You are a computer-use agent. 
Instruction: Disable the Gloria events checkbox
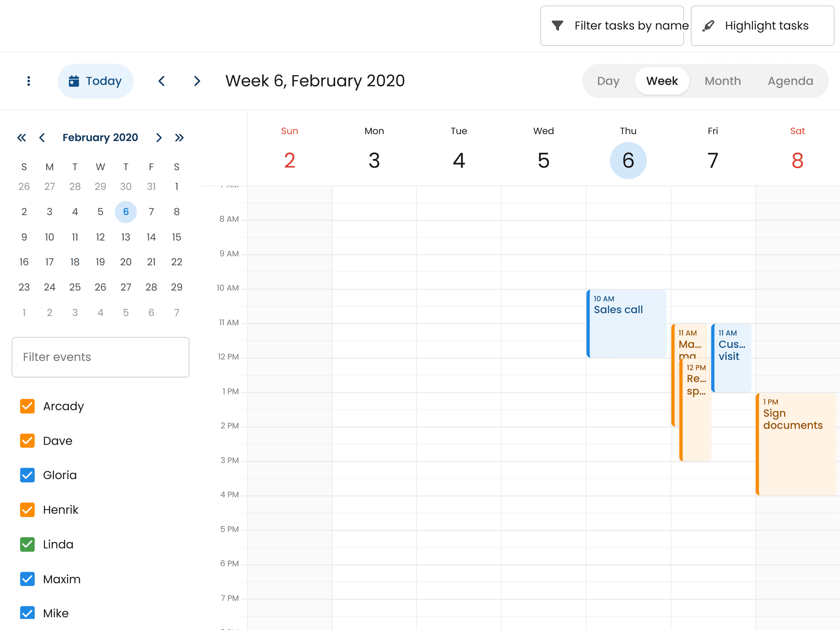click(x=27, y=475)
